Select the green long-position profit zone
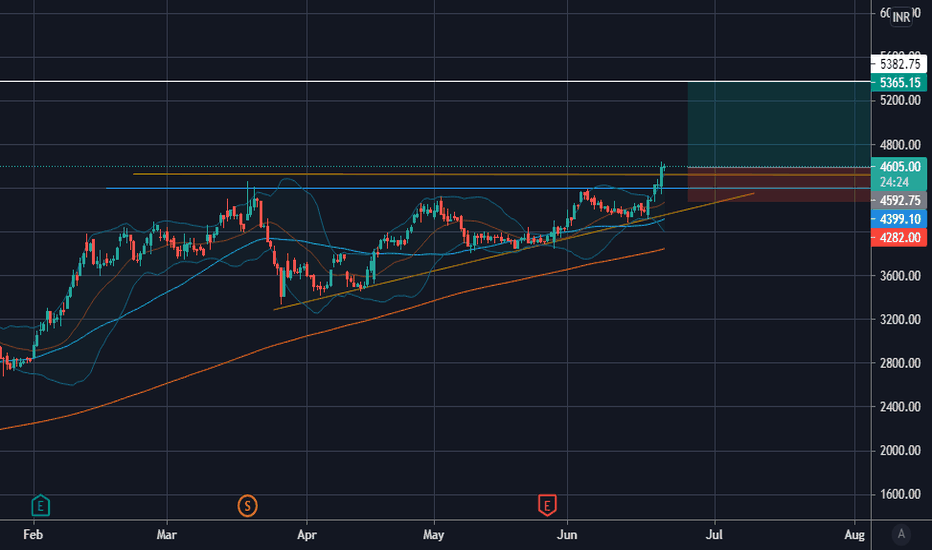The image size is (932, 550). point(779,124)
